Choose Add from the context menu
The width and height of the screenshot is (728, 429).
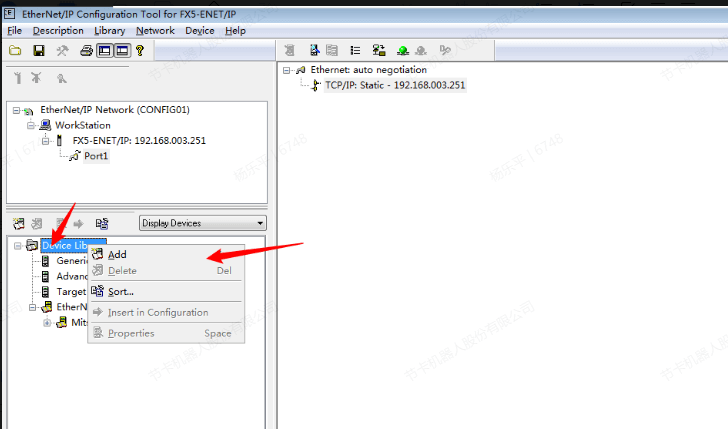[117, 254]
